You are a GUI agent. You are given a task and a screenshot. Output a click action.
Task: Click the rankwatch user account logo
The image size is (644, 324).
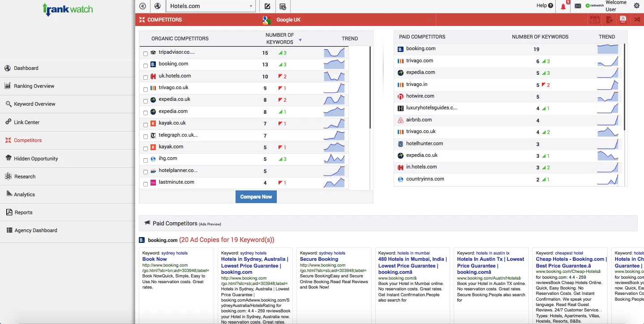595,6
